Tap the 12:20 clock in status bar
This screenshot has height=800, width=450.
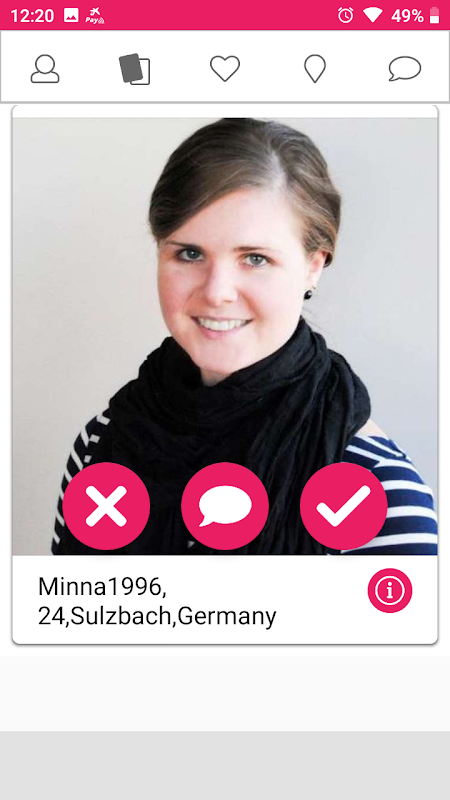point(32,16)
